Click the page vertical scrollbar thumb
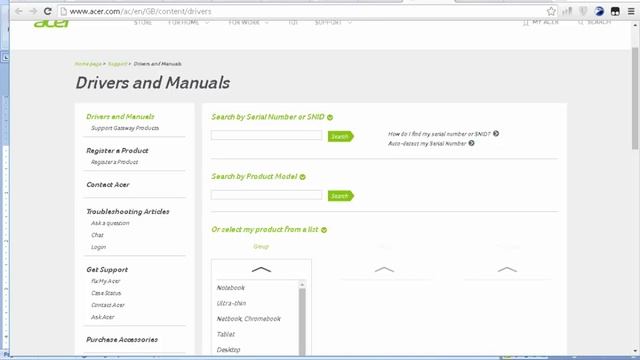This screenshot has height=360, width=640. (x=635, y=98)
